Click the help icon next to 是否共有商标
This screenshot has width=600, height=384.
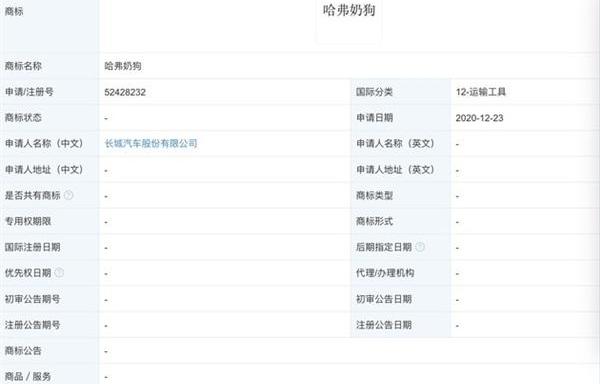[x=68, y=195]
